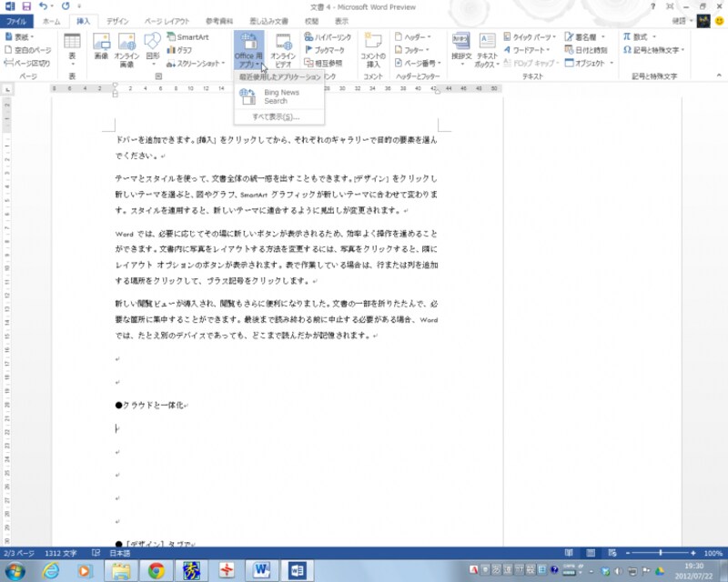Insert an equation via 数式

pos(635,37)
